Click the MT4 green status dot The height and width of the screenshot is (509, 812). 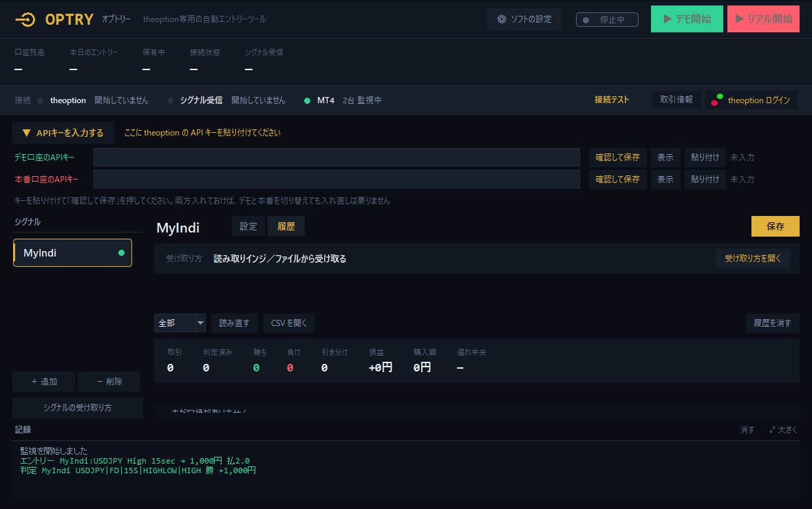(307, 100)
